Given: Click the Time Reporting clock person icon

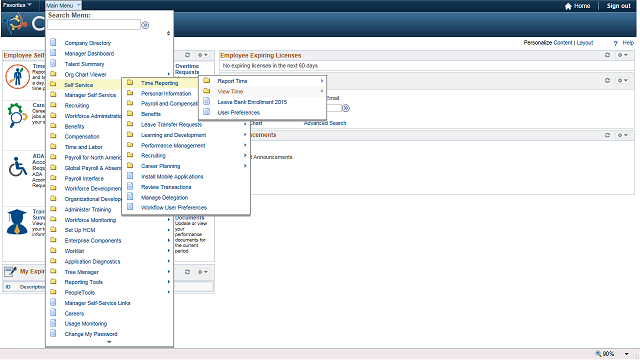Looking at the screenshot, I should point(17,77).
